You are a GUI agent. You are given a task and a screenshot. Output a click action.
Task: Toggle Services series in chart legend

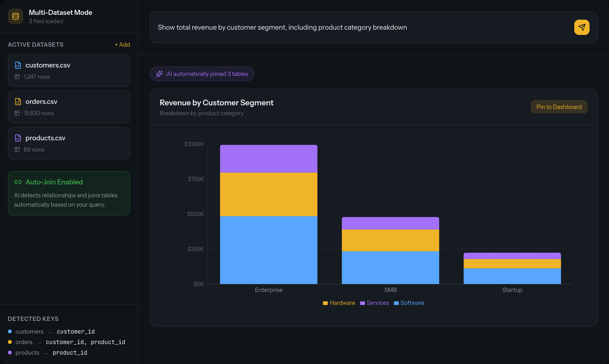[375, 303]
